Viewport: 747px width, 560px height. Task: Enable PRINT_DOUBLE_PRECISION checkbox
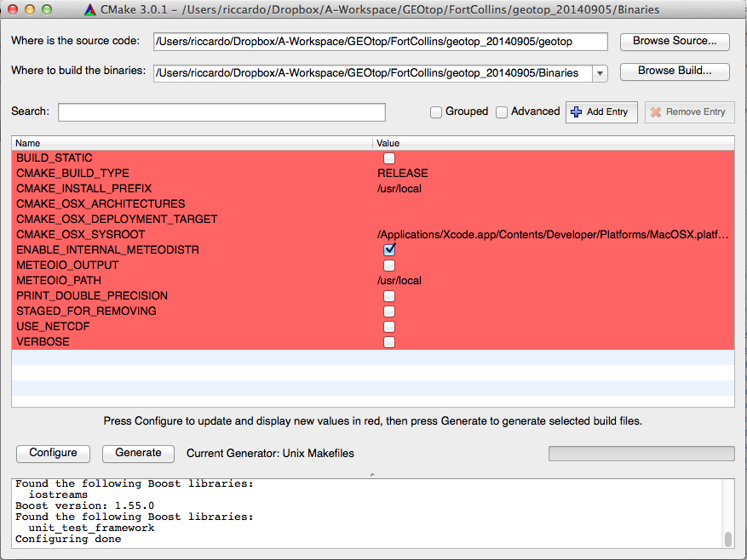(x=389, y=295)
